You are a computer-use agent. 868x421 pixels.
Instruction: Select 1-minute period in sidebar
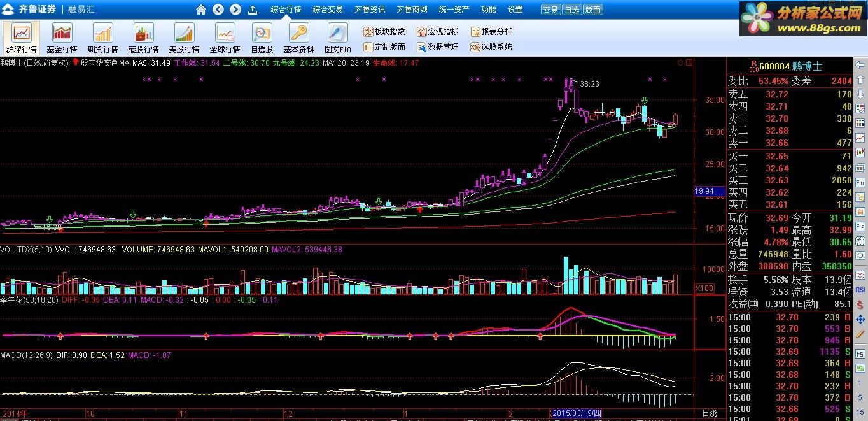[860, 382]
